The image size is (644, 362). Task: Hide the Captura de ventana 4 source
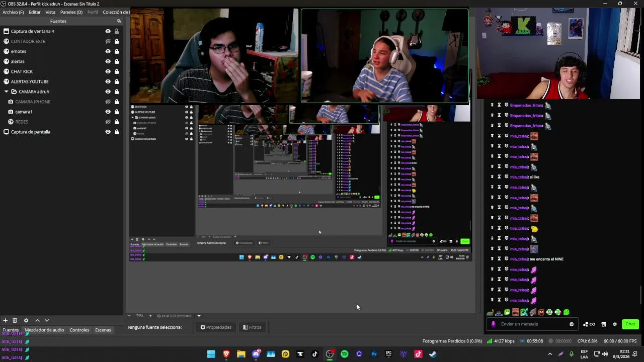pos(108,31)
